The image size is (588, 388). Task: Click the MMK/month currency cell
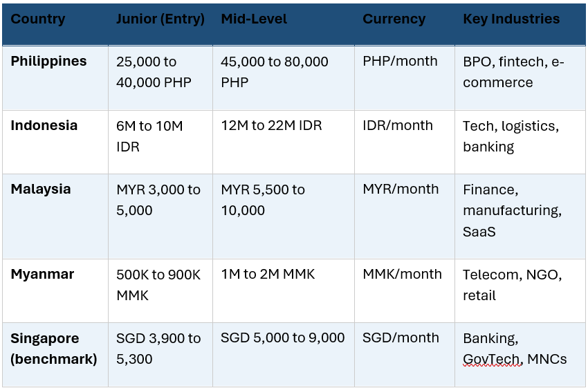pos(405,290)
